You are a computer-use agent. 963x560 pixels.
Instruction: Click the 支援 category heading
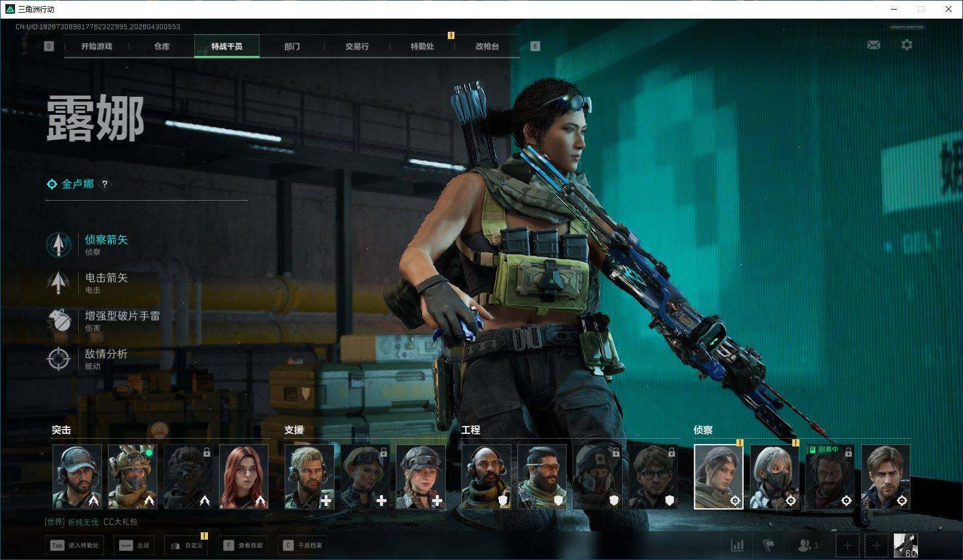(294, 430)
